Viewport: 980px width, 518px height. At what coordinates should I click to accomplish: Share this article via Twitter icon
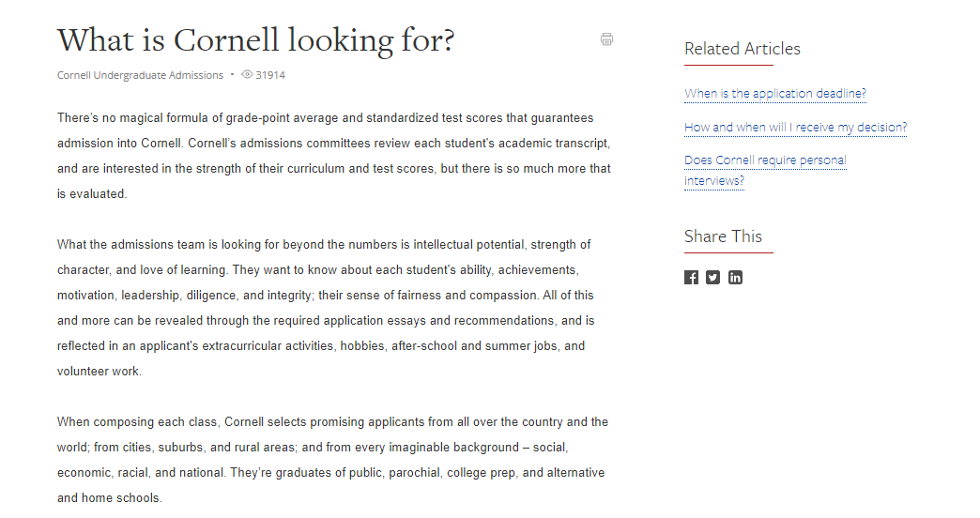[713, 278]
